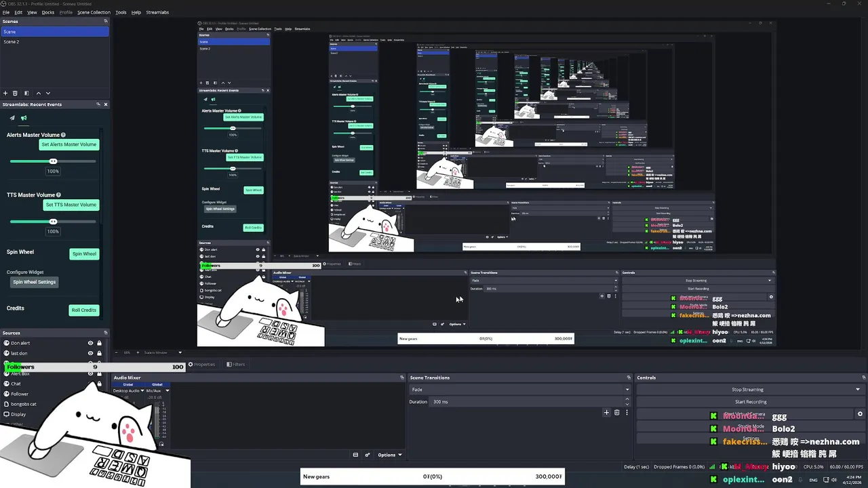The image size is (868, 488).
Task: Click the Spin Wheel button
Action: (x=84, y=254)
